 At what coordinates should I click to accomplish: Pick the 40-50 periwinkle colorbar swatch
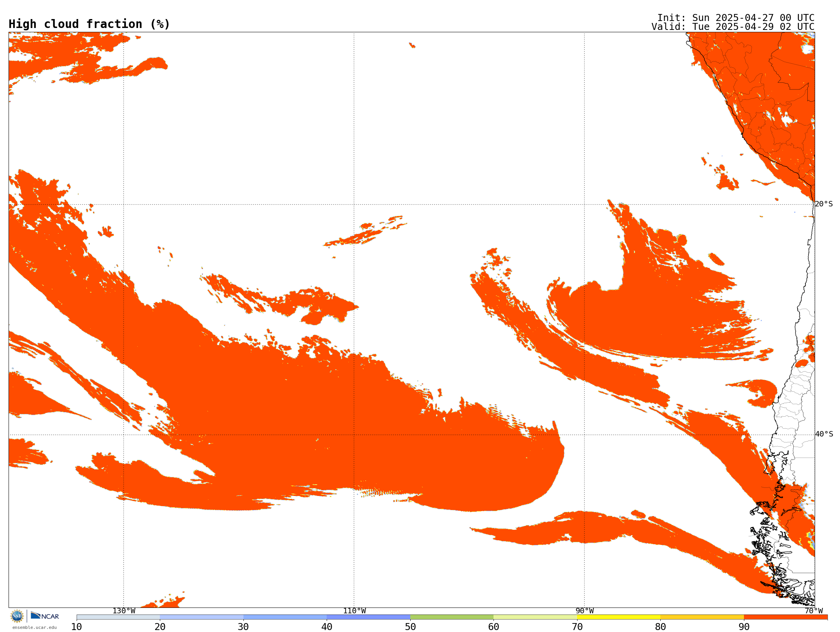click(368, 617)
